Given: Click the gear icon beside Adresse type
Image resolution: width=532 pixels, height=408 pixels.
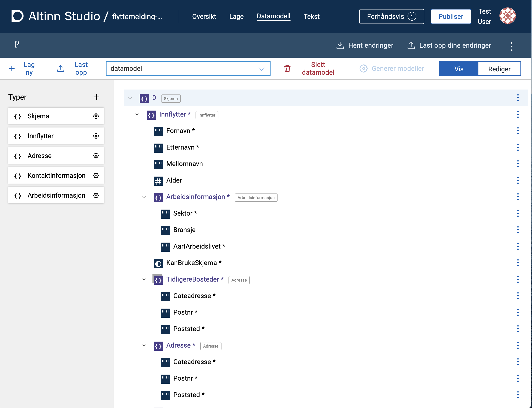Looking at the screenshot, I should (96, 156).
